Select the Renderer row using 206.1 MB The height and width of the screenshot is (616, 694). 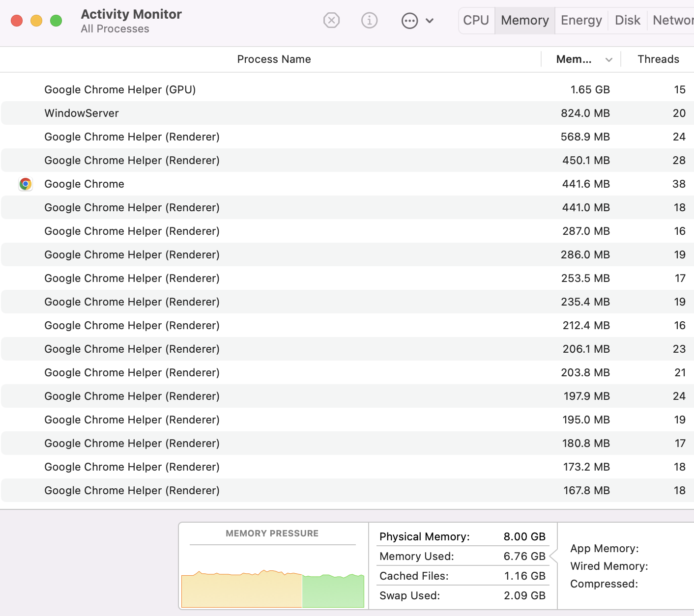[347, 349]
